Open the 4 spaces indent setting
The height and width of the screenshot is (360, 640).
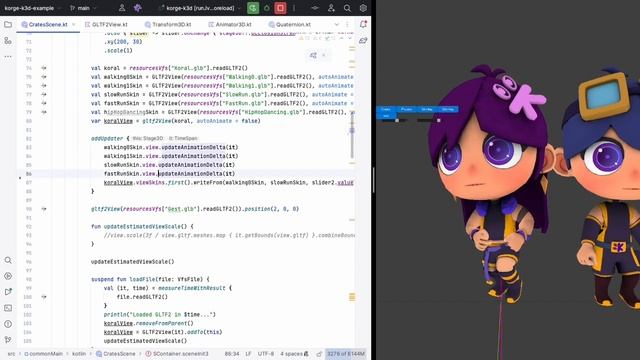pyautogui.click(x=291, y=354)
